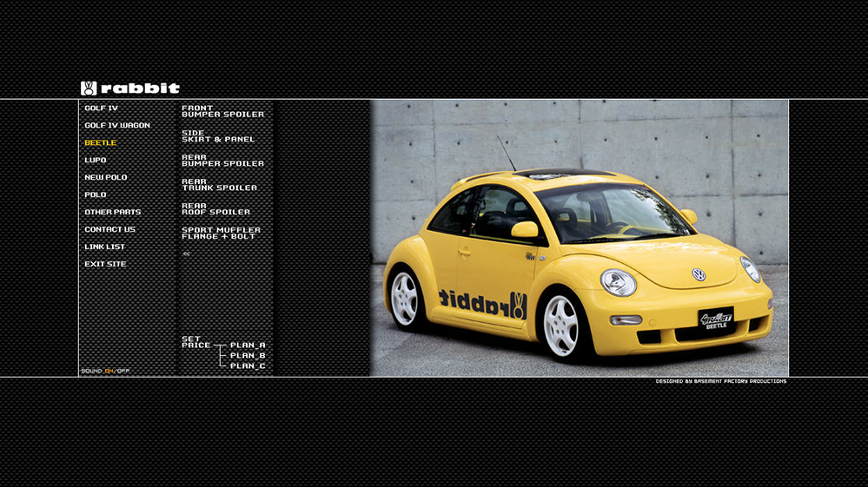
Task: View set price PLAN_A
Action: pos(248,345)
